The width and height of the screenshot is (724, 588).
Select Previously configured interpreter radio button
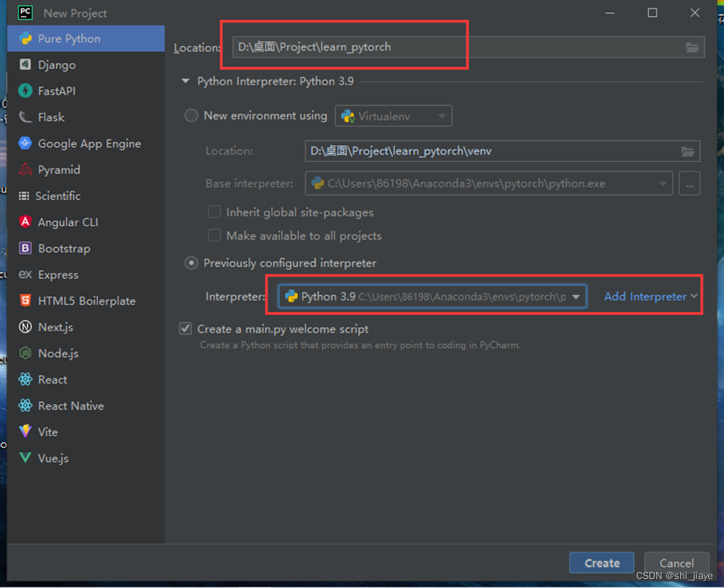pyautogui.click(x=191, y=263)
